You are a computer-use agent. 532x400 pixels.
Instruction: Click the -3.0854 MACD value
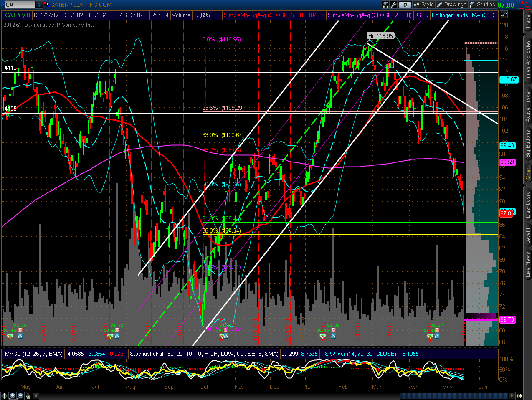(x=96, y=354)
